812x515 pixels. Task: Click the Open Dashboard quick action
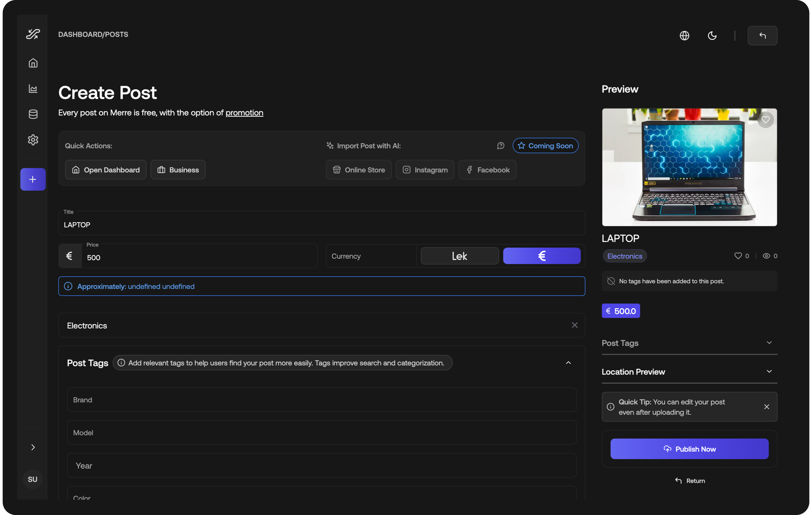(106, 170)
